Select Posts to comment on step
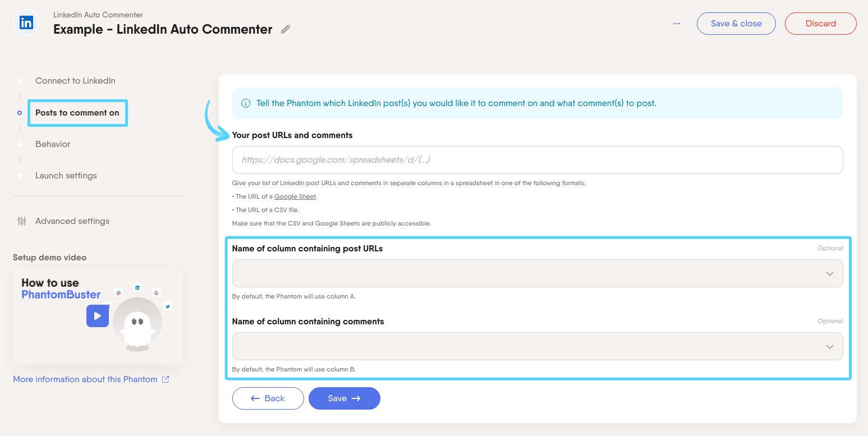The height and width of the screenshot is (436, 868). [x=77, y=113]
